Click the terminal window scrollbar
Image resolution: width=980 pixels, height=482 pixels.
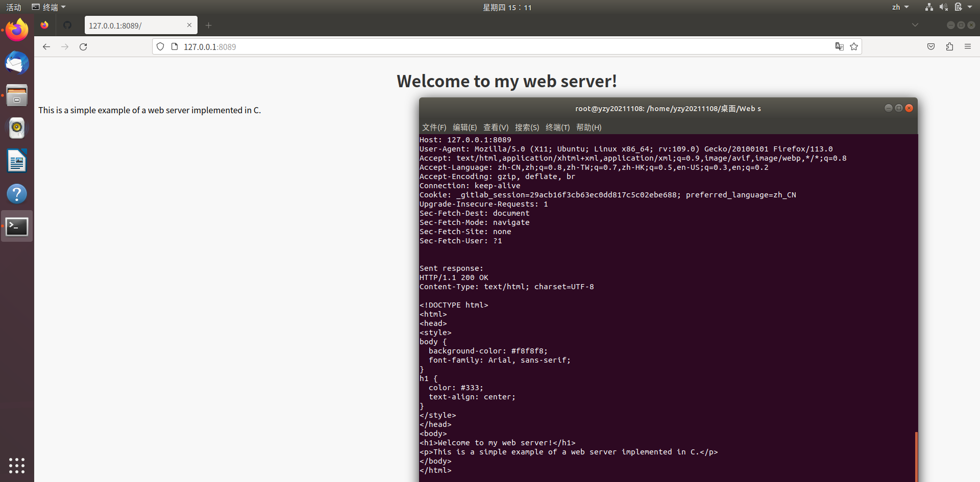click(x=916, y=456)
